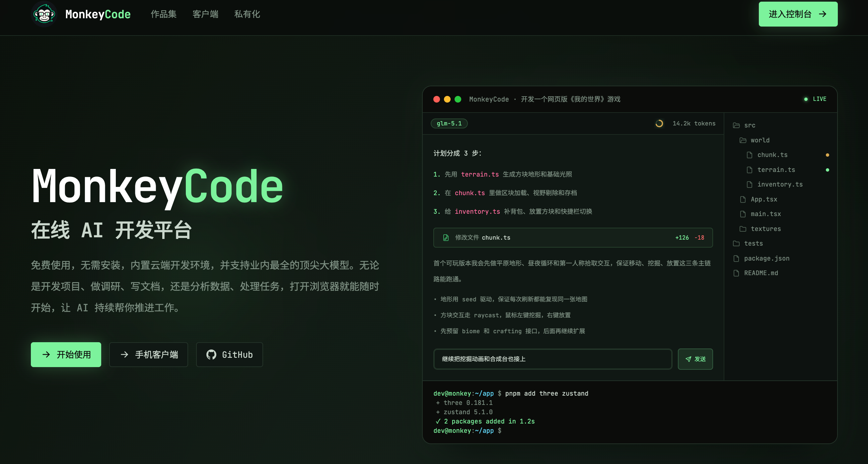Click the 发送 send button
Image resolution: width=868 pixels, height=464 pixels.
tap(695, 359)
